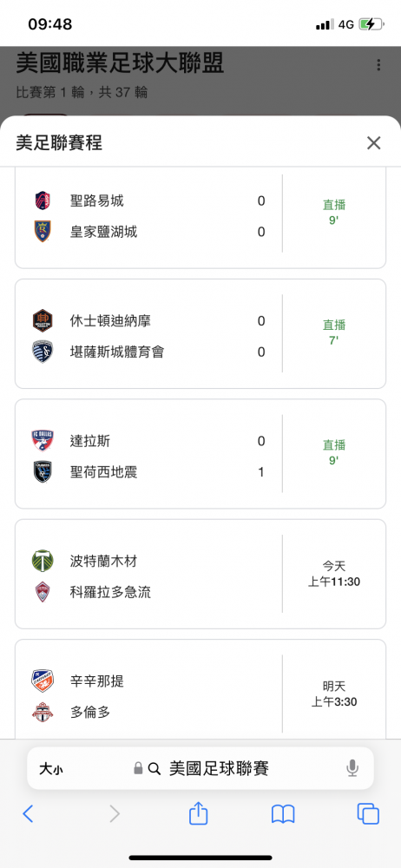Go back with the Safari back arrow
This screenshot has width=401, height=868.
[28, 814]
